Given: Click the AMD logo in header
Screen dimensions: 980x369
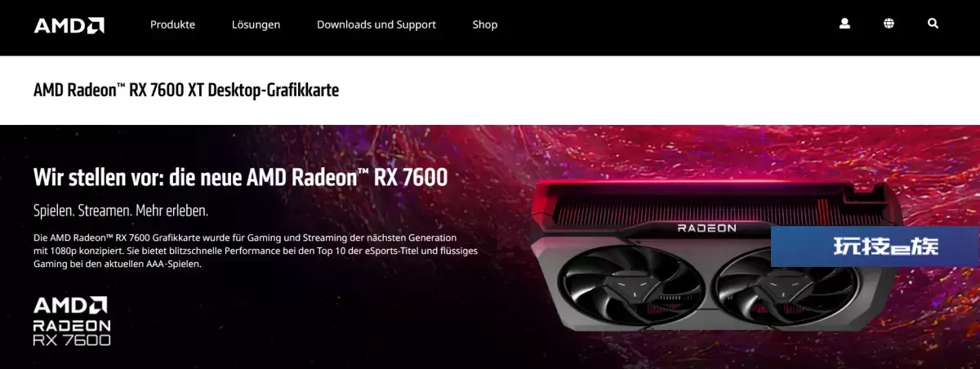Looking at the screenshot, I should [x=69, y=25].
